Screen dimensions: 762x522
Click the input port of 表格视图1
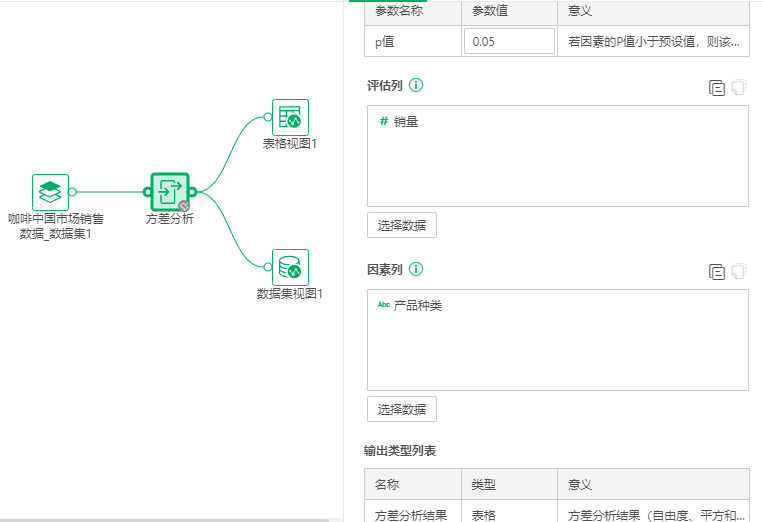point(268,117)
